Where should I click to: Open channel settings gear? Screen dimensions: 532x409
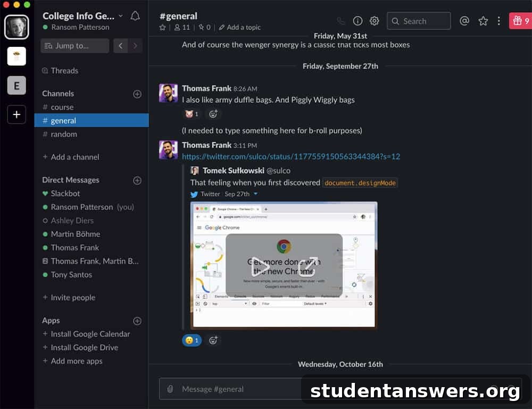click(x=374, y=21)
